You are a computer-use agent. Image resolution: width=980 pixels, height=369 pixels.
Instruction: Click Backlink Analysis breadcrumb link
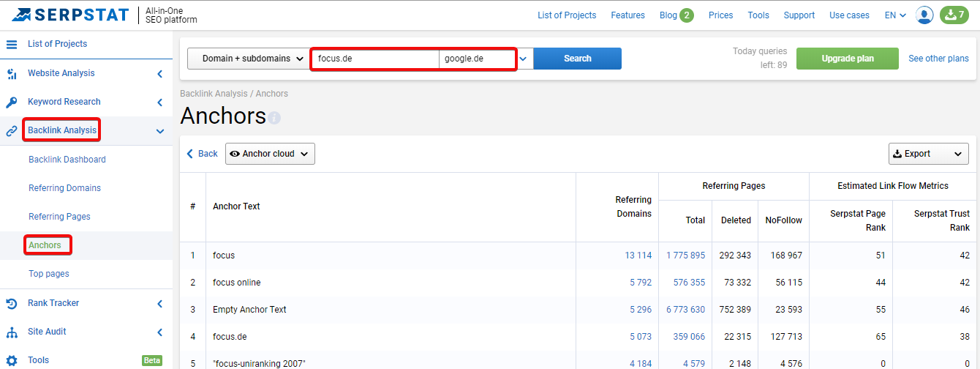tap(214, 94)
